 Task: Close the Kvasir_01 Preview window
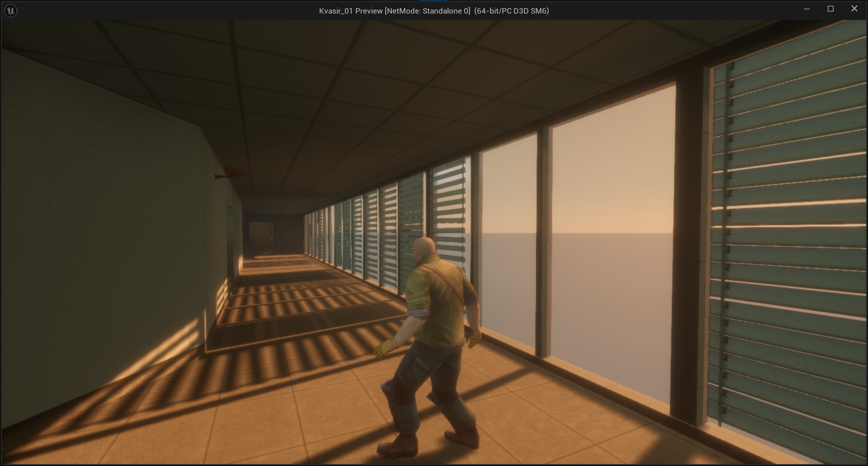coord(854,9)
